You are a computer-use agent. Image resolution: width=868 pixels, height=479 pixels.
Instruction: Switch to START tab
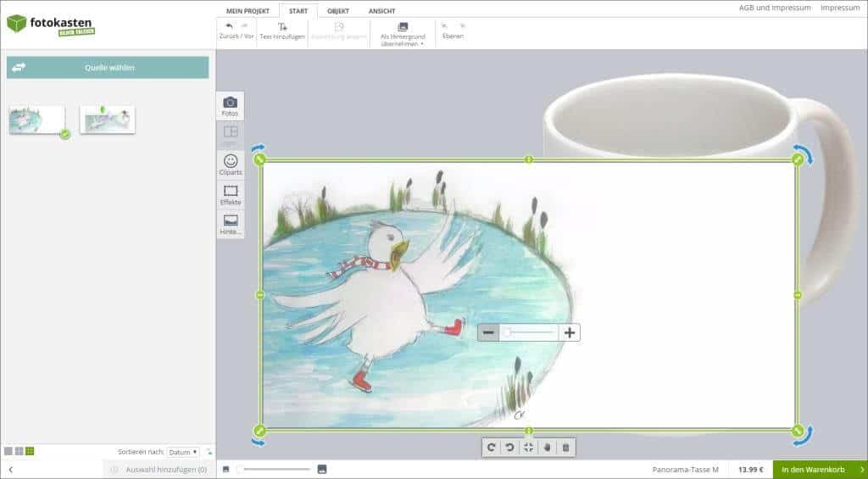click(x=298, y=11)
